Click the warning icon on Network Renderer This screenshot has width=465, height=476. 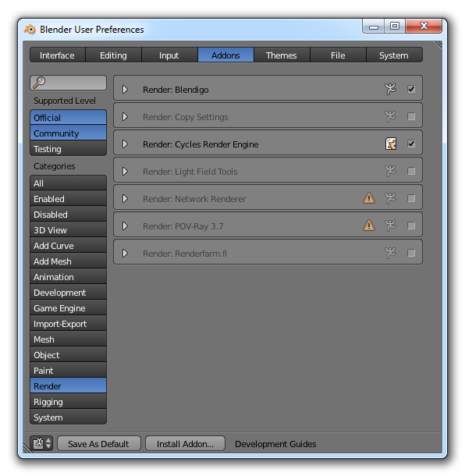(x=369, y=198)
